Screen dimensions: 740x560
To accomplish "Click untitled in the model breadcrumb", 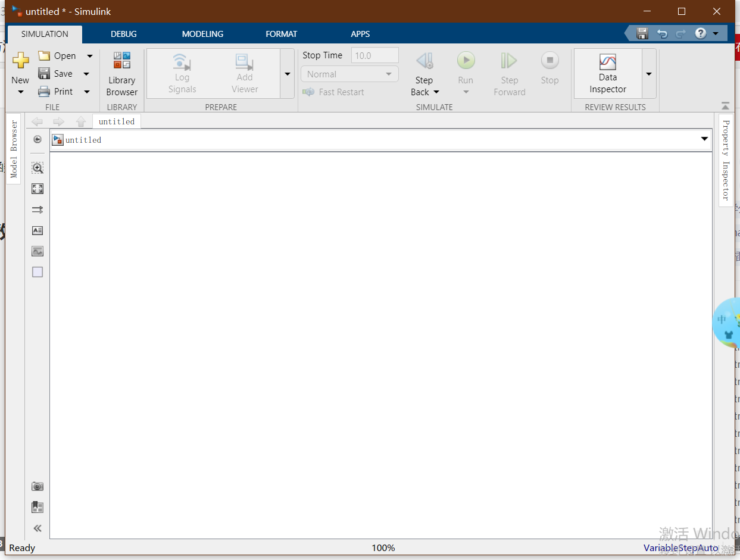I will click(83, 140).
